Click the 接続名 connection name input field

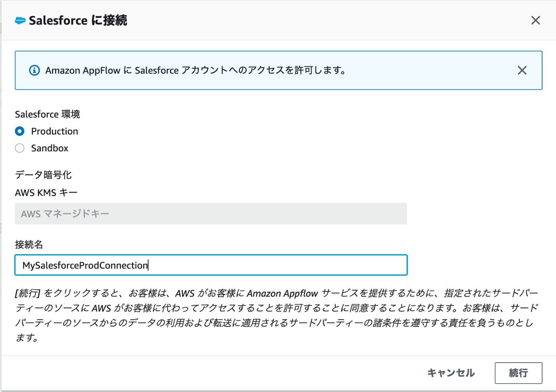(211, 265)
